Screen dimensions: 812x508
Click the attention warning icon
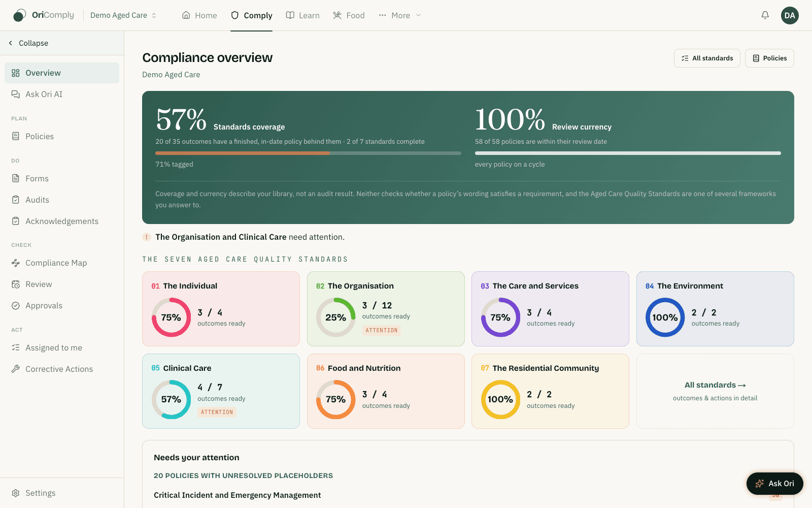click(147, 237)
